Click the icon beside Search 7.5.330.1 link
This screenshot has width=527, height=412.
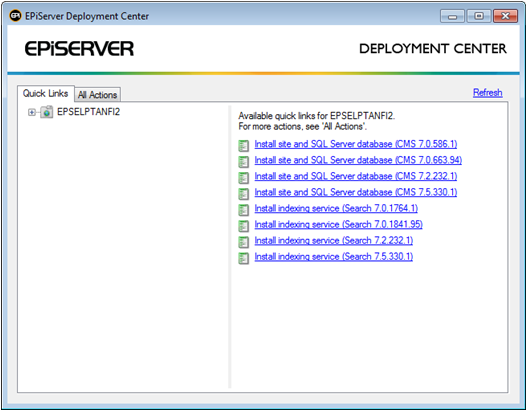pos(244,258)
